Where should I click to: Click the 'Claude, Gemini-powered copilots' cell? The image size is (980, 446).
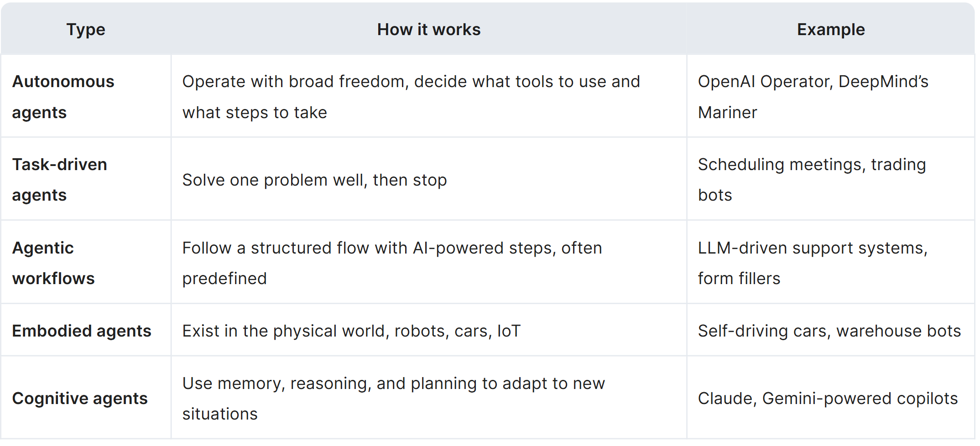(827, 399)
